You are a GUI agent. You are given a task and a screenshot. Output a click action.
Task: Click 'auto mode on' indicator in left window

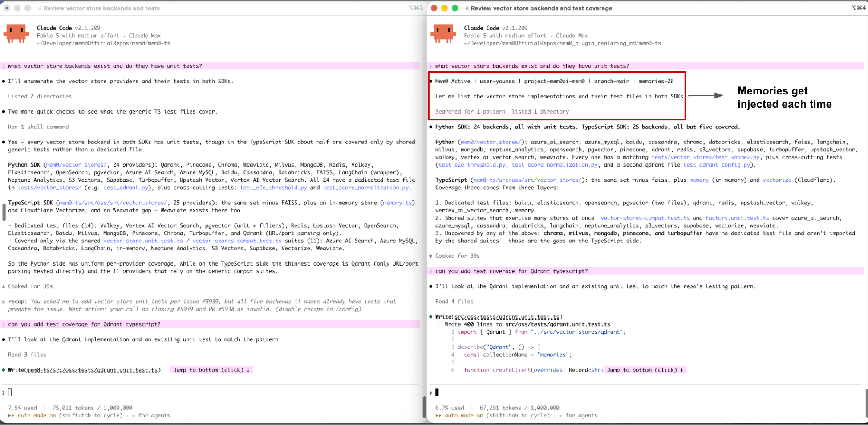pos(37,416)
